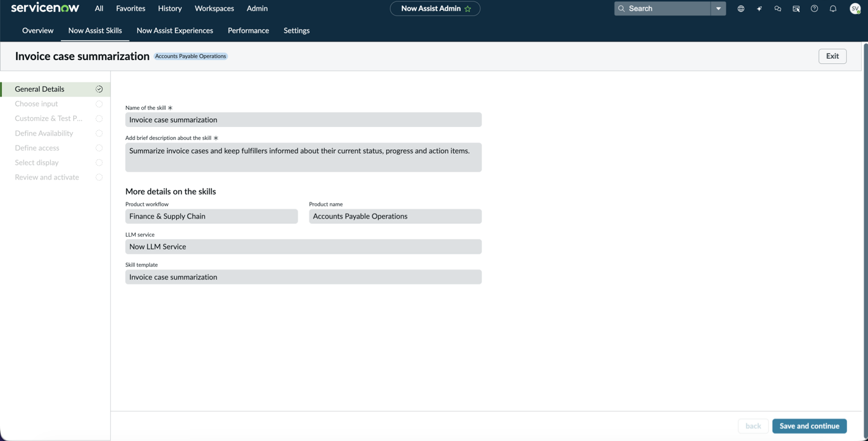Select the General Details step

(x=55, y=89)
